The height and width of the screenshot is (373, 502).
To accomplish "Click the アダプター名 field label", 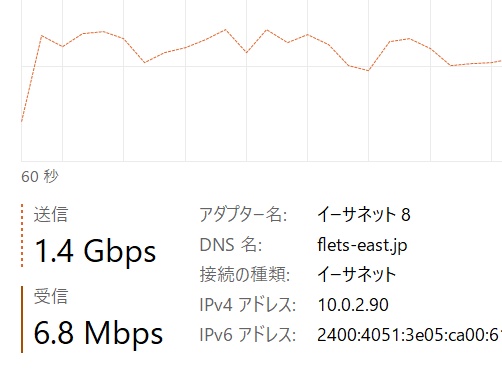I will 243,214.
